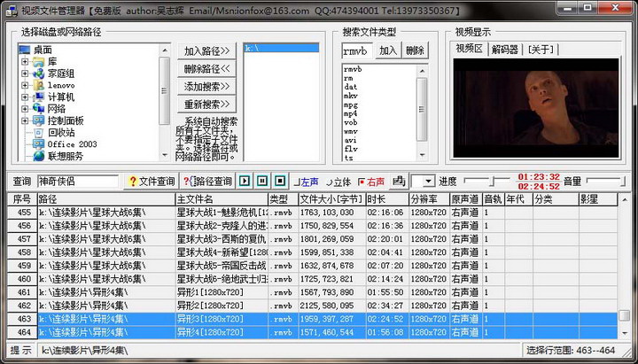This screenshot has width=638, height=364.
Task: Expand the Homegroup (家庭组) tree node
Action: coord(25,74)
